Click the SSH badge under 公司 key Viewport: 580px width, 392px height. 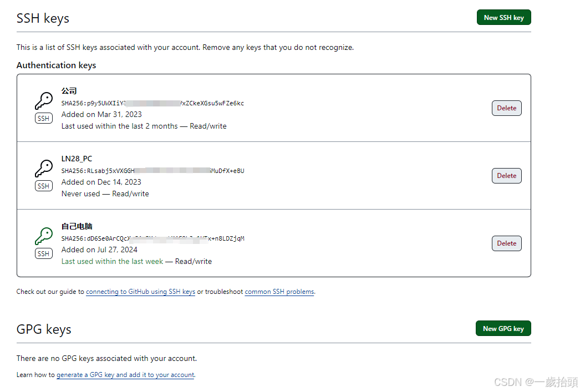click(44, 118)
